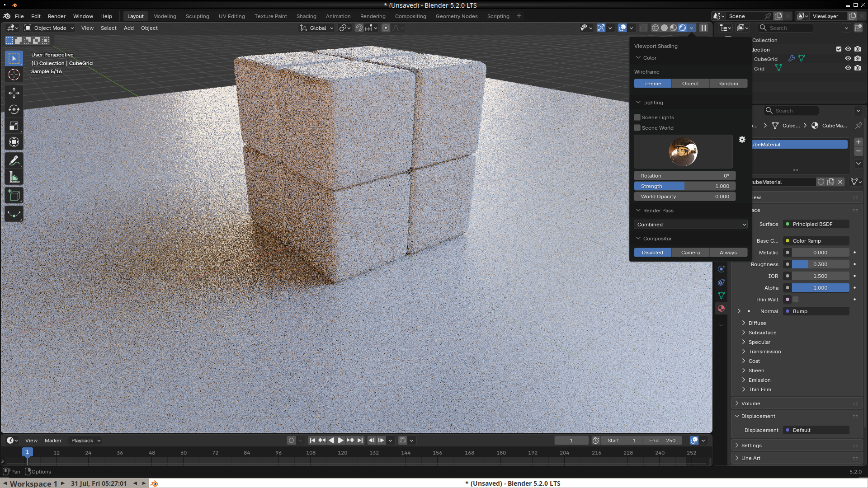Open the viewport Add menu
The height and width of the screenshot is (488, 868).
tap(129, 28)
